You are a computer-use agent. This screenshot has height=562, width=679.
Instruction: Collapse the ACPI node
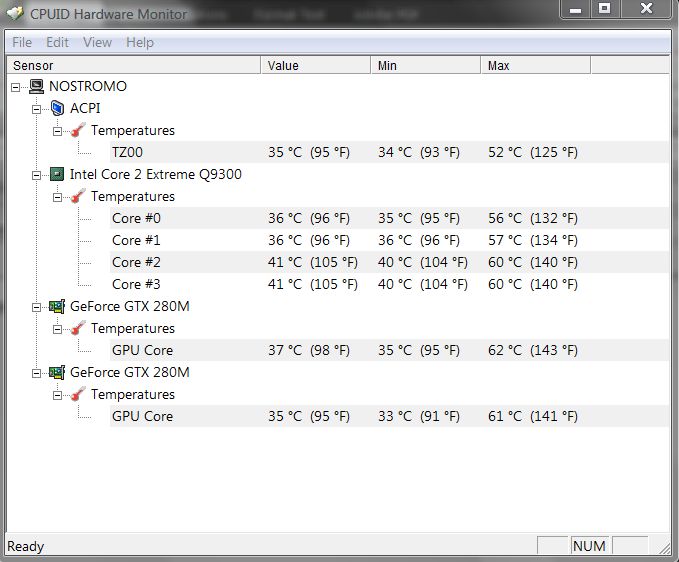click(x=36, y=109)
